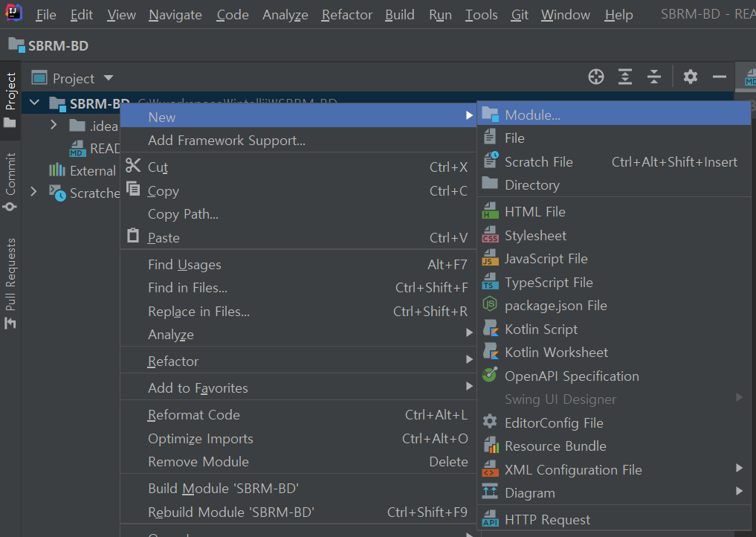Select Replace in Files... entry
The image size is (756, 537).
[298, 311]
